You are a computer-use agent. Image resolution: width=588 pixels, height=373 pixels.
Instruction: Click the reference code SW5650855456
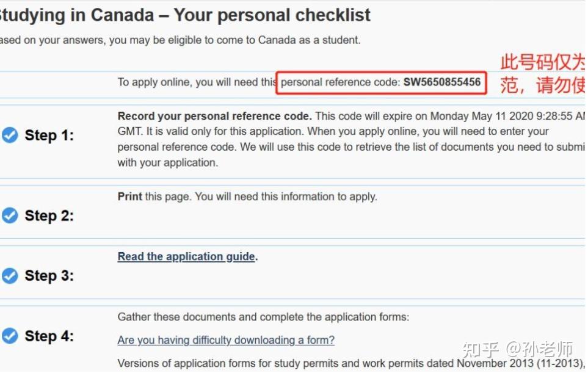(x=442, y=82)
